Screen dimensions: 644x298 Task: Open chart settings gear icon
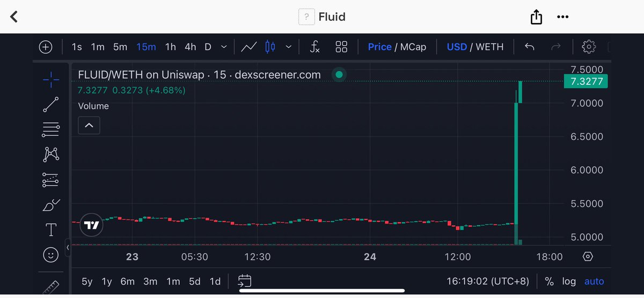tap(589, 47)
